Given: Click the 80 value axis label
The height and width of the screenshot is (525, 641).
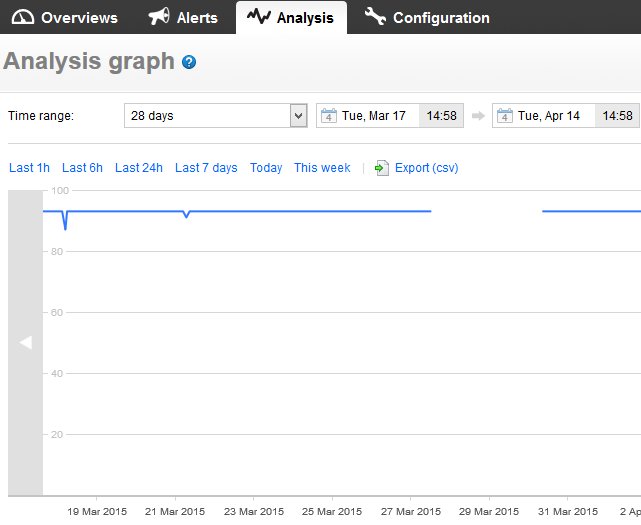Looking at the screenshot, I should (x=57, y=251).
